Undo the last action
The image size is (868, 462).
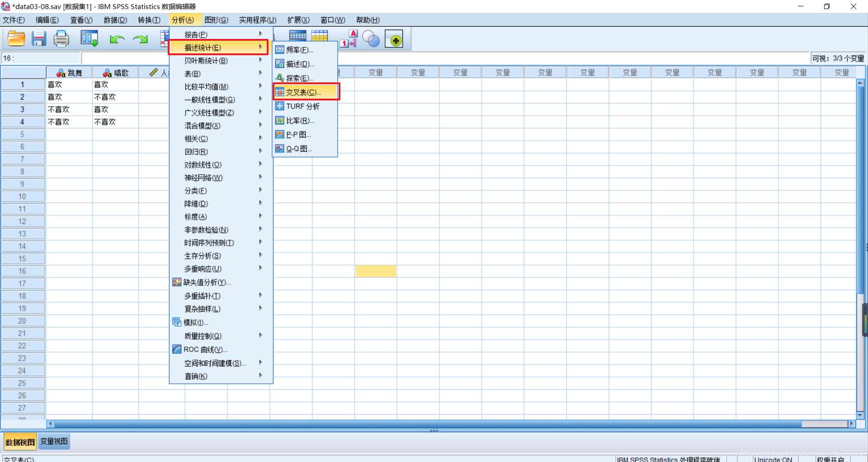point(117,39)
